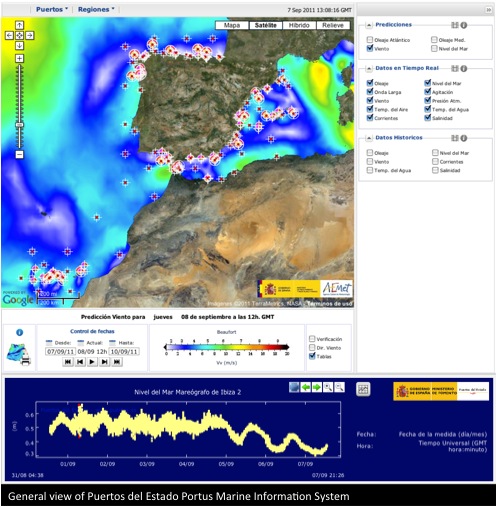Screen dimensions: 497x507
Task: Switch map view to Relieve
Action: click(x=333, y=25)
